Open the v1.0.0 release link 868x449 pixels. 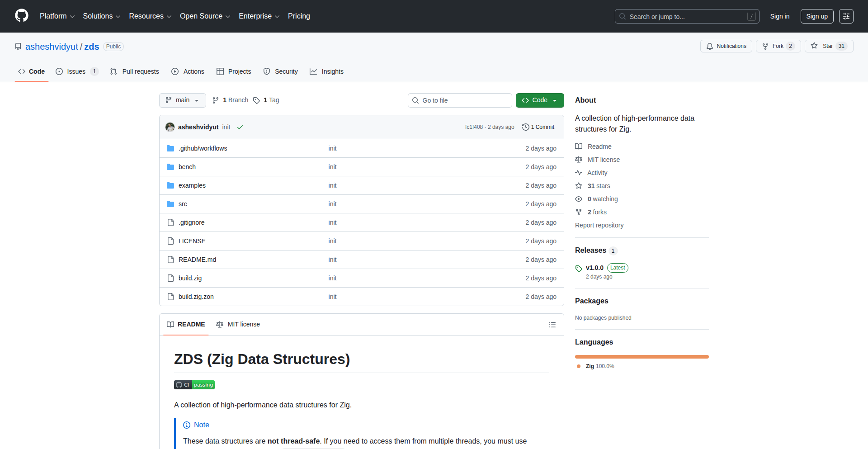[594, 268]
